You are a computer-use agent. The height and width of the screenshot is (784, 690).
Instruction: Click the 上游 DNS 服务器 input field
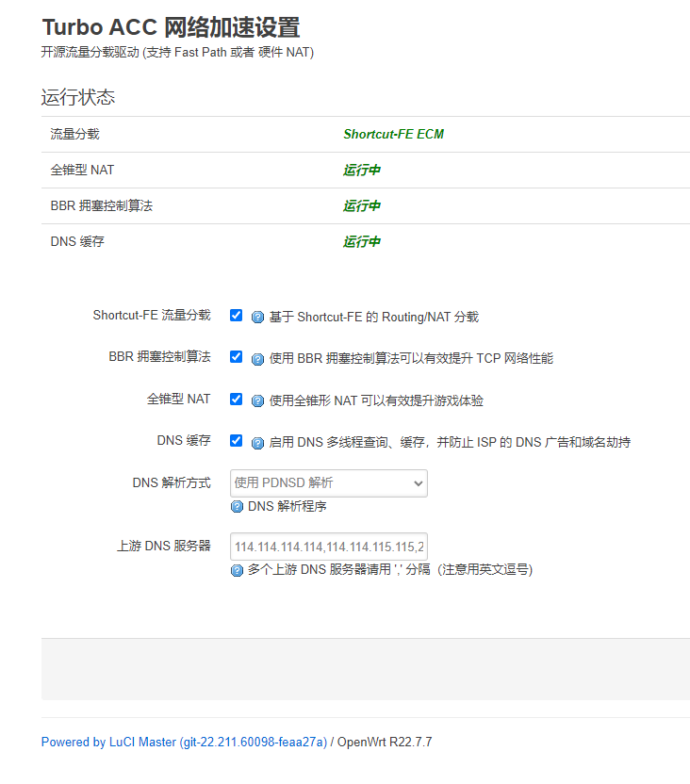point(328,547)
